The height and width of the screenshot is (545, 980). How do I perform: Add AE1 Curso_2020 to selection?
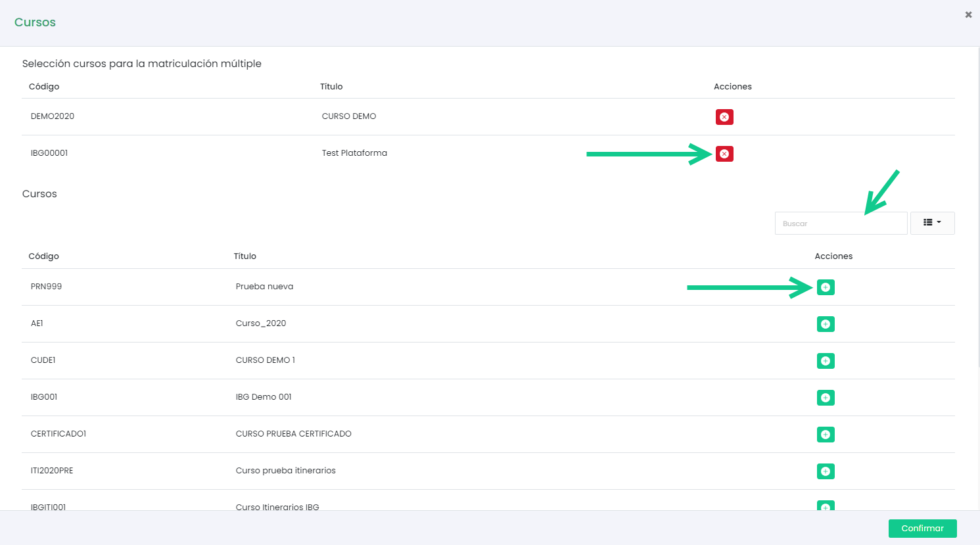(x=825, y=324)
